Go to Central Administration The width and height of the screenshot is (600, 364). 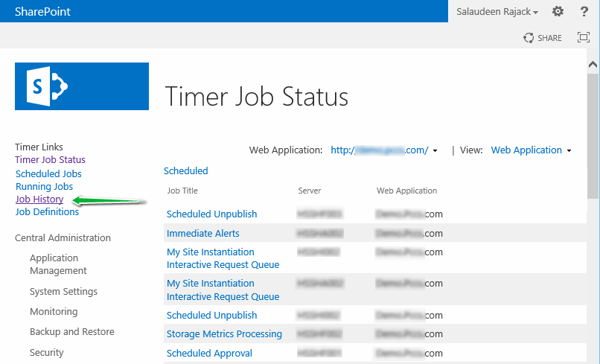tap(63, 237)
